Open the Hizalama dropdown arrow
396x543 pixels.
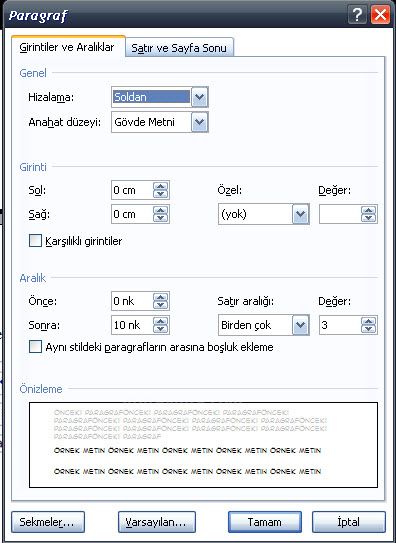tap(200, 97)
